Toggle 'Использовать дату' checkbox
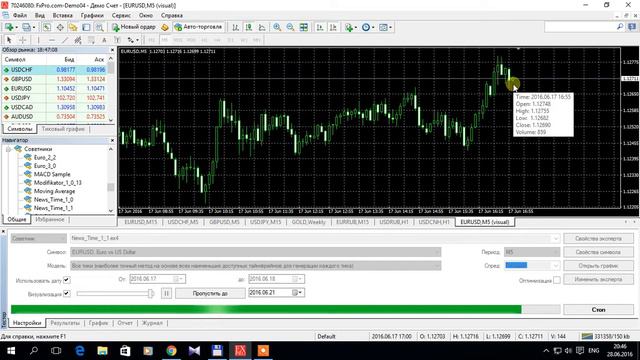This screenshot has height=360, width=640. pyautogui.click(x=67, y=280)
